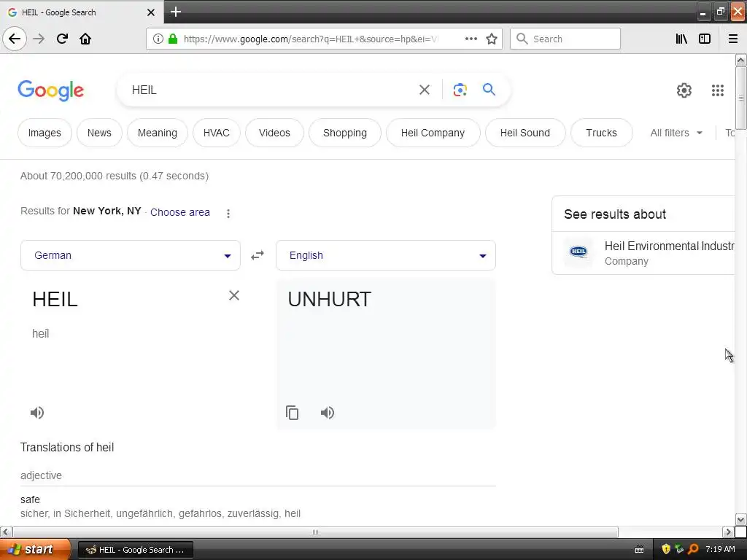Click the taskbar keyboard icon

coord(639,550)
